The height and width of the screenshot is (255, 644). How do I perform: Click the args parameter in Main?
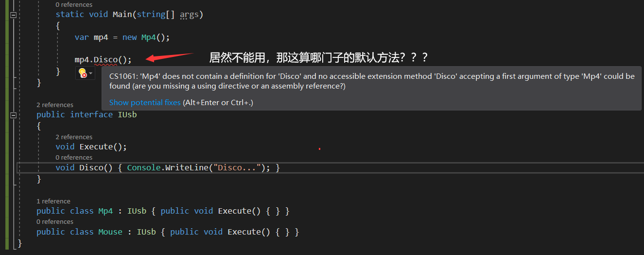click(189, 15)
